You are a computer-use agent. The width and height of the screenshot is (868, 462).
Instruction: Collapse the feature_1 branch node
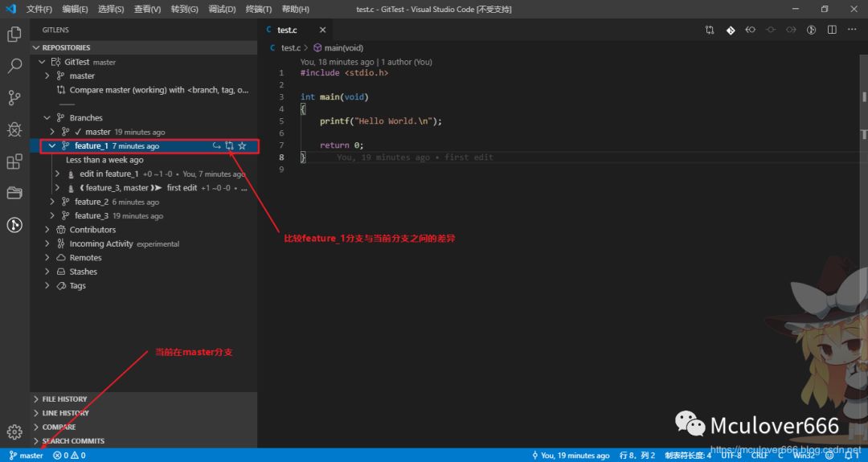click(x=52, y=146)
